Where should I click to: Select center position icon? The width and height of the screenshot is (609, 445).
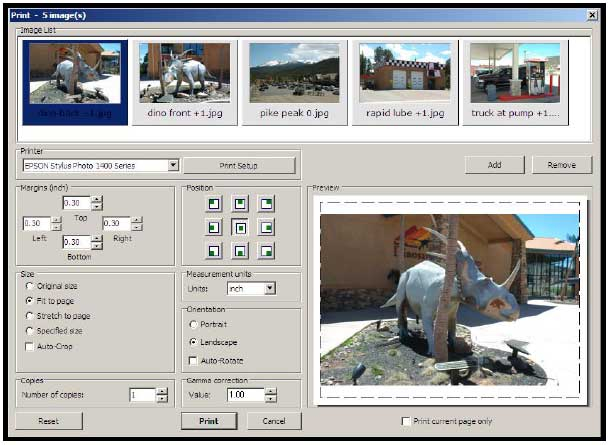(240, 228)
